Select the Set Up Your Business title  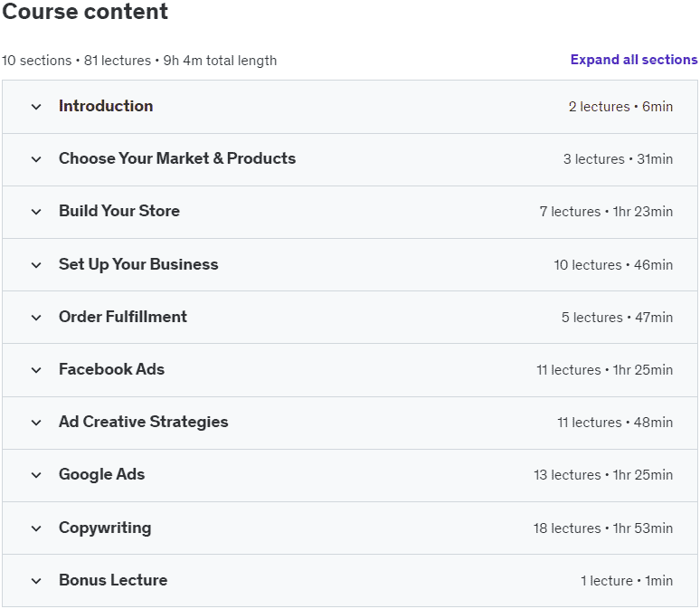tap(138, 264)
